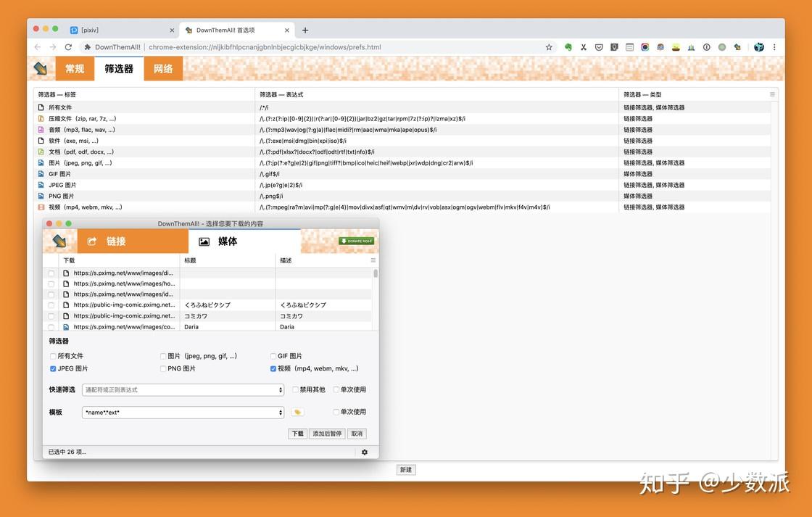The image size is (812, 517).
Task: Click the 下载 button
Action: [x=298, y=434]
